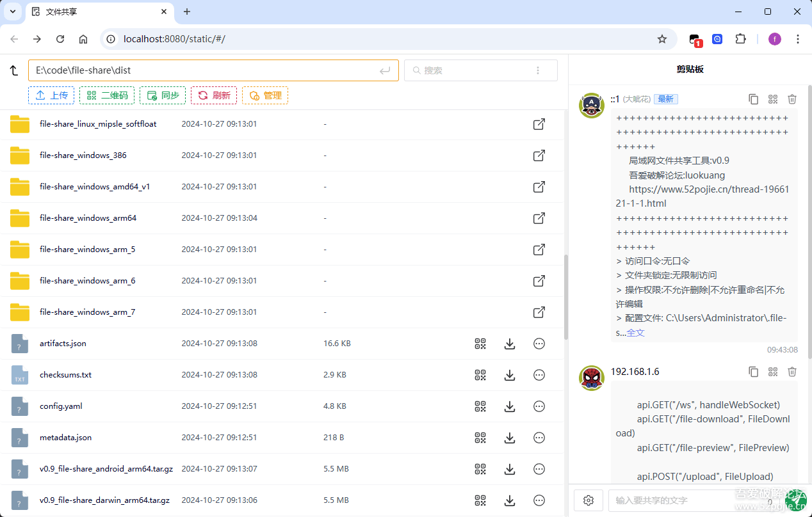Image resolution: width=812 pixels, height=517 pixels.
Task: Open more options for checksums.txt
Action: [539, 375]
